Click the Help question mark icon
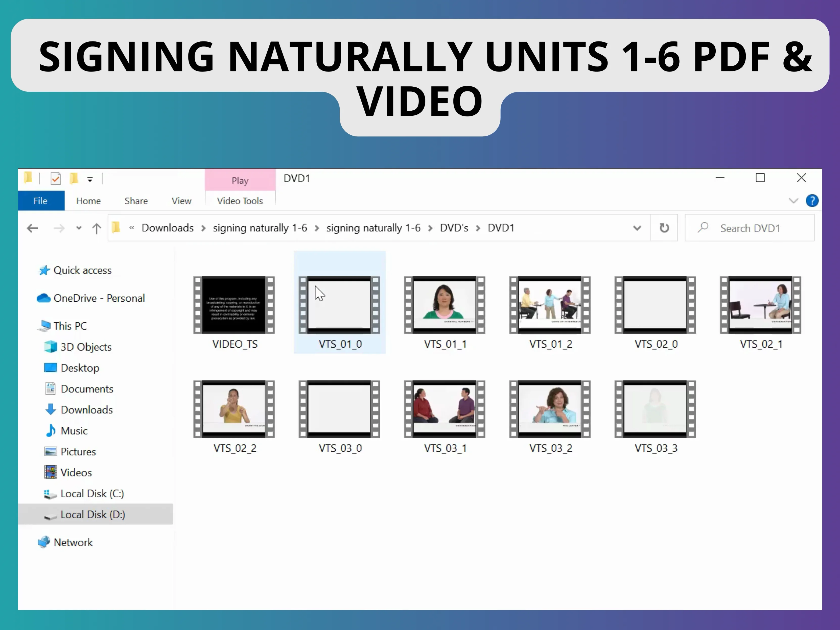Screen dimensions: 840x630 tap(812, 201)
